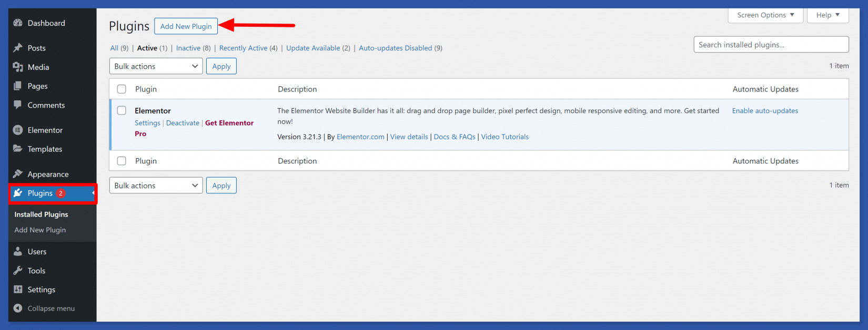
Task: Expand the Help tab dropdown
Action: click(827, 15)
